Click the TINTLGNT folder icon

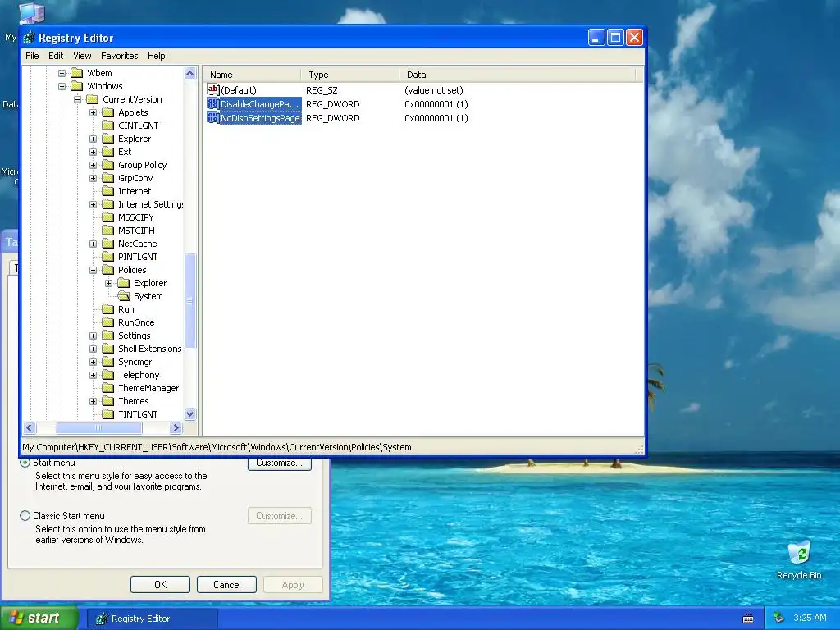pos(108,414)
